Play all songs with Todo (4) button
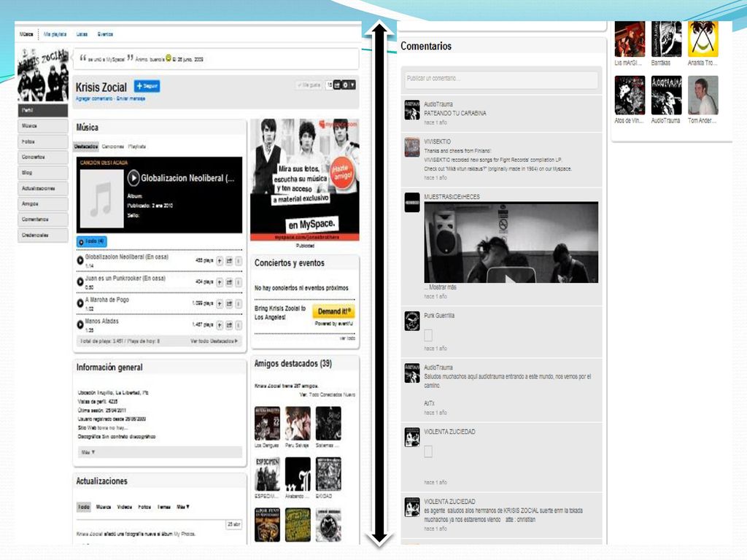The height and width of the screenshot is (560, 747). pyautogui.click(x=91, y=241)
